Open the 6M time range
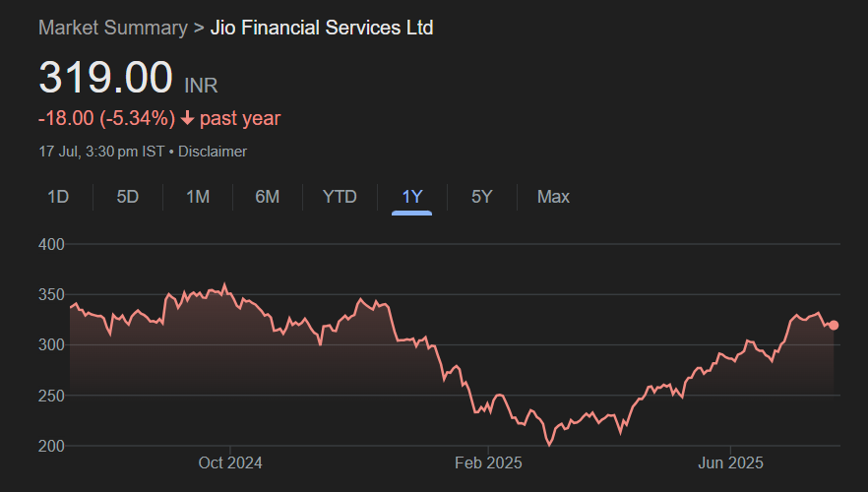868x492 pixels. tap(268, 197)
